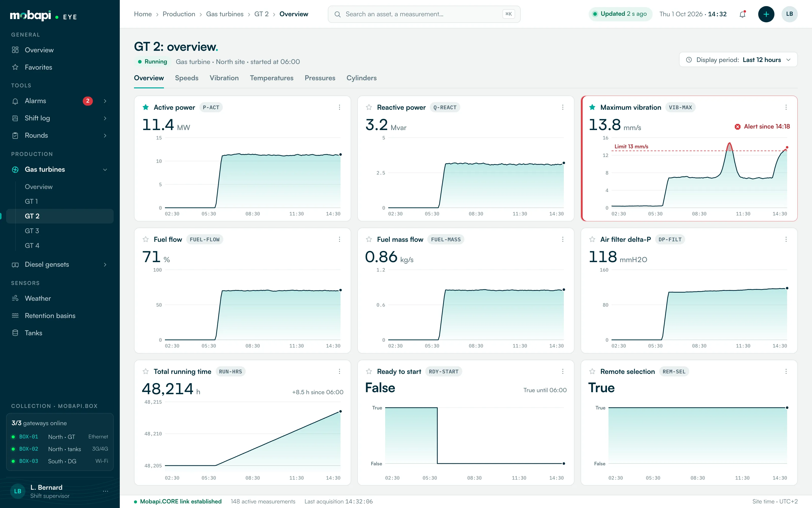Open L. Bernard profile more options
Image resolution: width=812 pixels, height=508 pixels.
tap(105, 491)
